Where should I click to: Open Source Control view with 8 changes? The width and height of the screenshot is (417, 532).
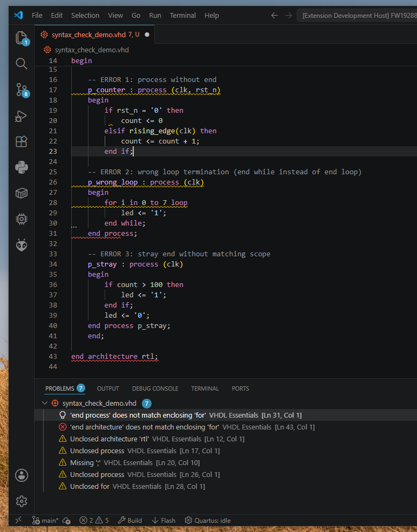coord(22,90)
